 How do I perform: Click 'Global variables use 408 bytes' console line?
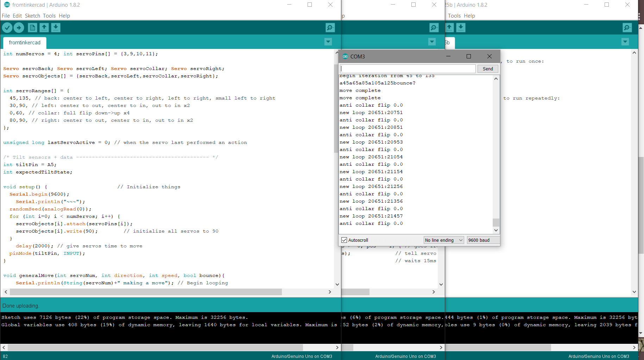[x=169, y=325]
